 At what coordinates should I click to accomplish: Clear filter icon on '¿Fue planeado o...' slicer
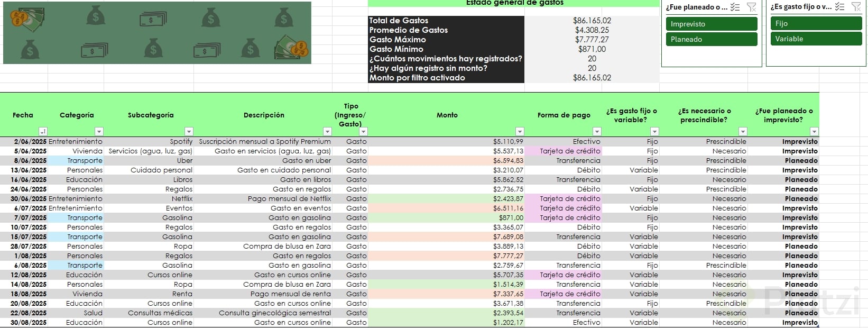click(x=751, y=7)
